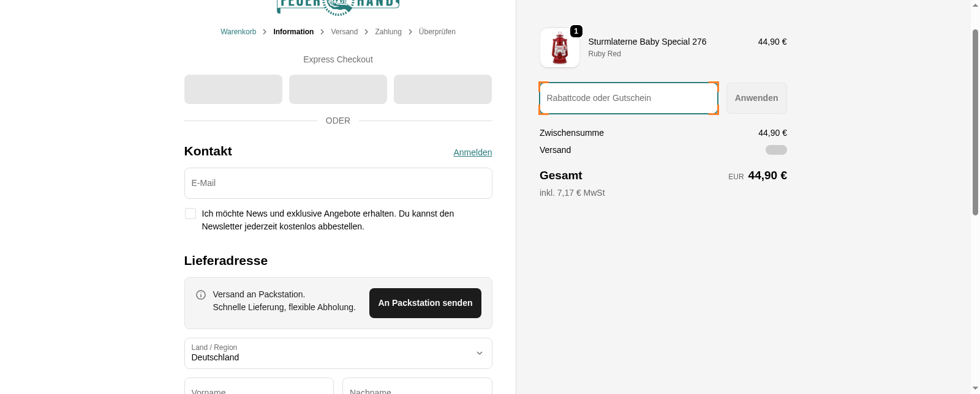Click the Feuerhand logo at the top

coord(337,5)
